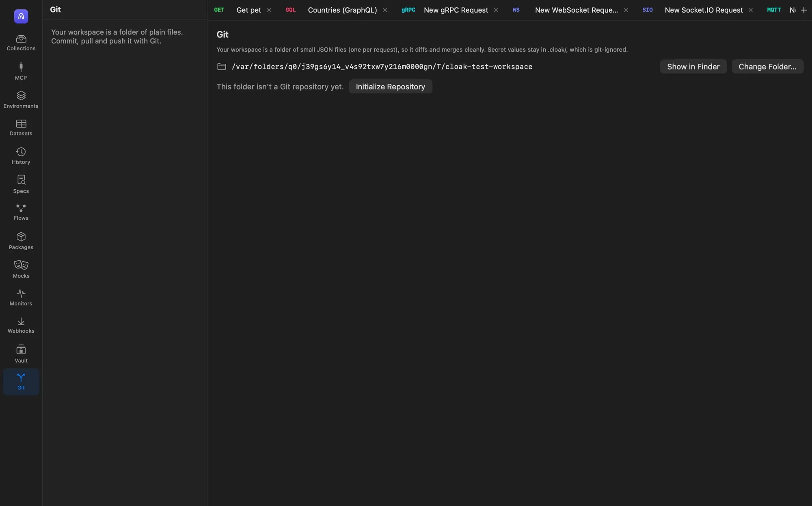Close the Get pet tab
The width and height of the screenshot is (812, 506).
(x=269, y=10)
